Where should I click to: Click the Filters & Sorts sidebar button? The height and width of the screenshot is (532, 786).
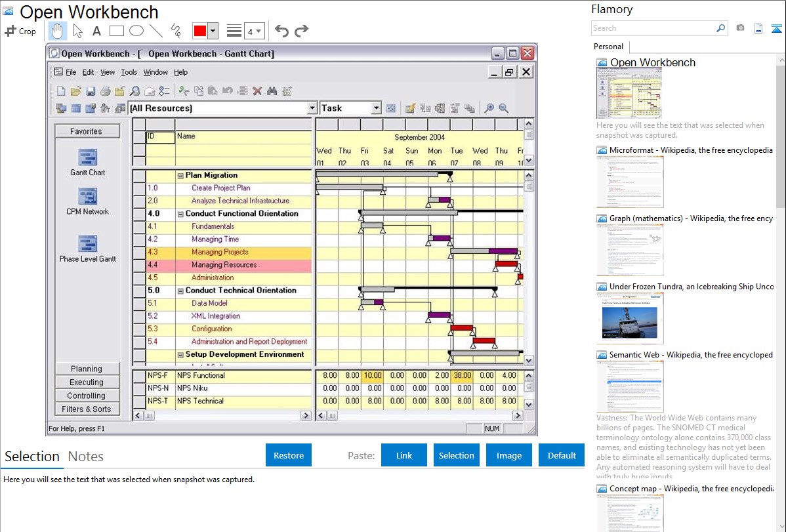pyautogui.click(x=87, y=409)
